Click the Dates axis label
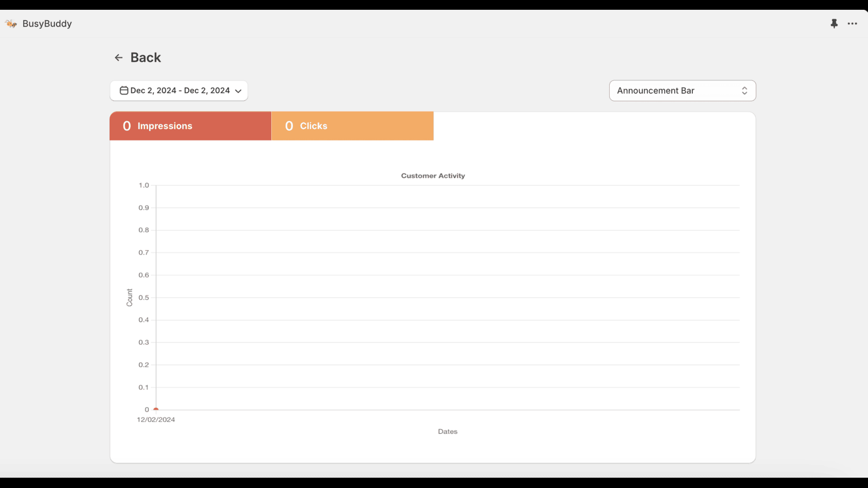The width and height of the screenshot is (868, 488). 448,431
